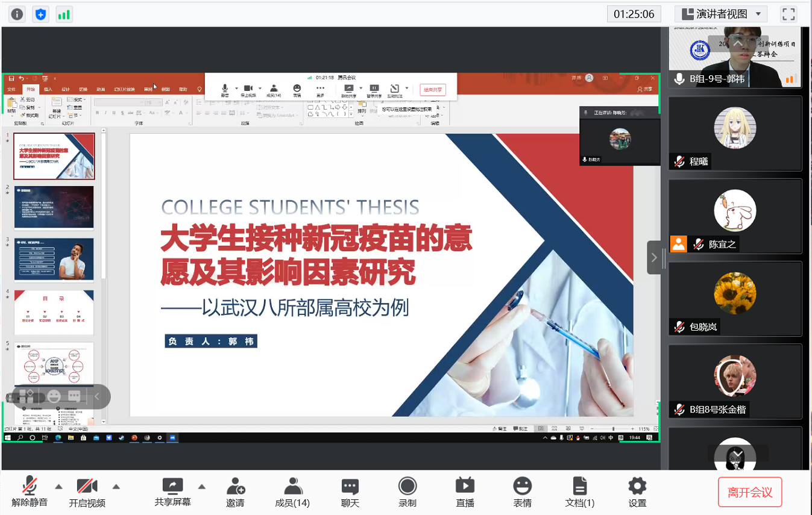Open the 直播 live stream option
812x515 pixels.
pos(465,492)
